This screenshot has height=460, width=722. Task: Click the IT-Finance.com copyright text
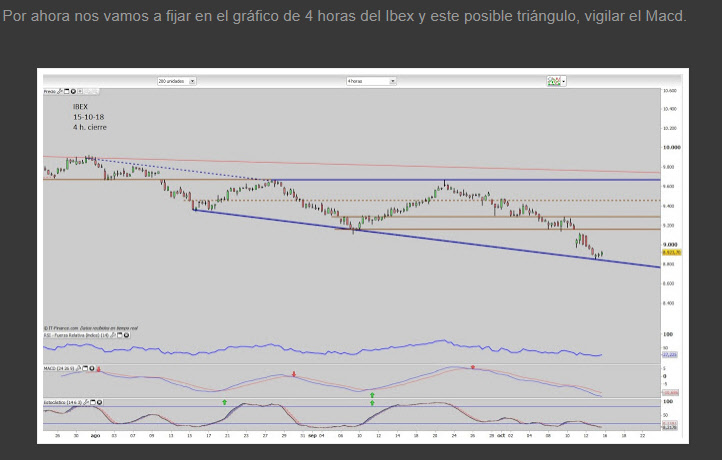coord(91,328)
